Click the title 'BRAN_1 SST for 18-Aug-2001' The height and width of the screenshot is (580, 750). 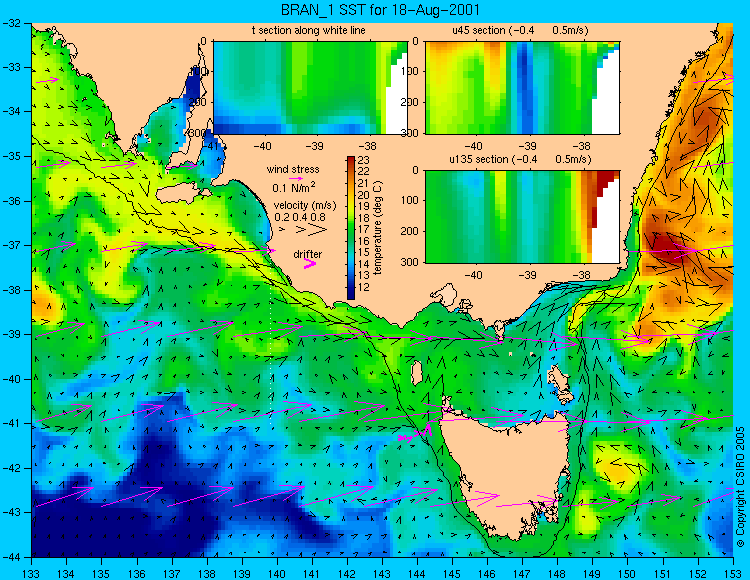coord(380,10)
